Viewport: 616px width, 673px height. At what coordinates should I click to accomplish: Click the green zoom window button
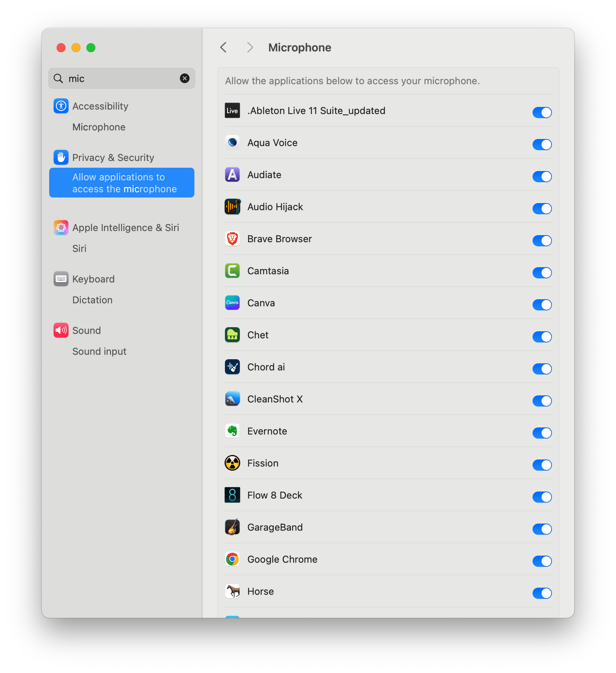[91, 48]
